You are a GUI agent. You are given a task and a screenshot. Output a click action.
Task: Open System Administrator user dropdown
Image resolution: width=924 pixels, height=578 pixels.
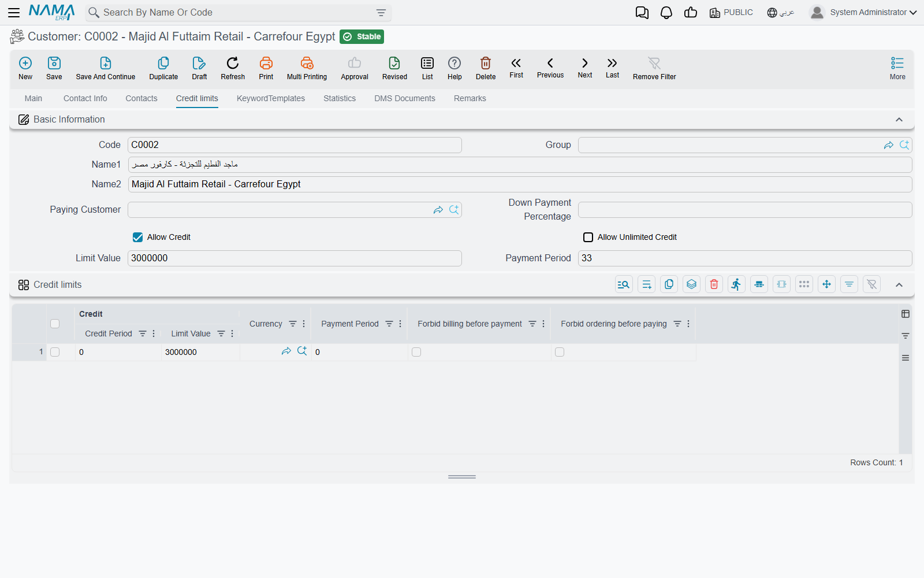coord(863,13)
